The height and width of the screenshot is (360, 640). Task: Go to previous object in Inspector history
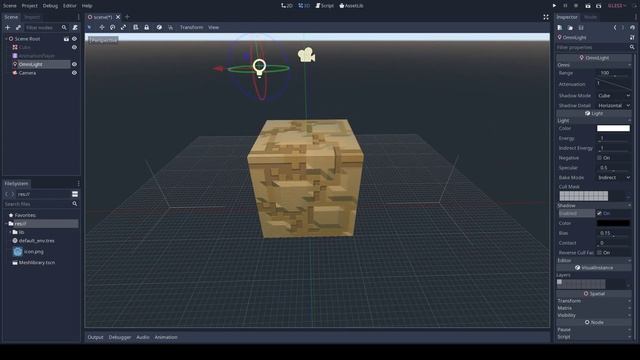[x=615, y=28]
